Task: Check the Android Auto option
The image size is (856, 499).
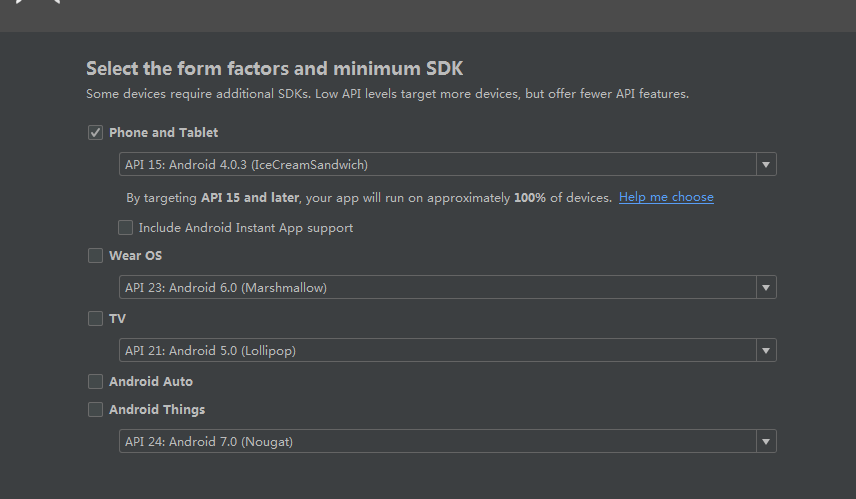Action: pyautogui.click(x=96, y=381)
